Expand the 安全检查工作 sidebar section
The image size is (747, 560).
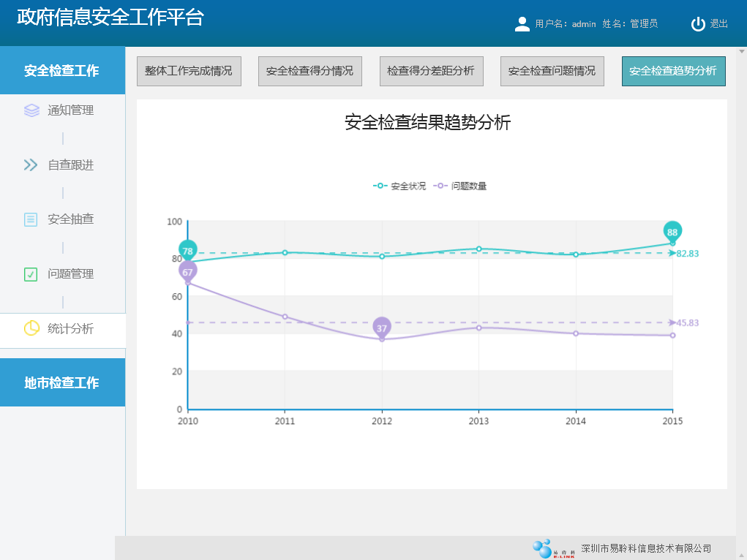[x=62, y=71]
